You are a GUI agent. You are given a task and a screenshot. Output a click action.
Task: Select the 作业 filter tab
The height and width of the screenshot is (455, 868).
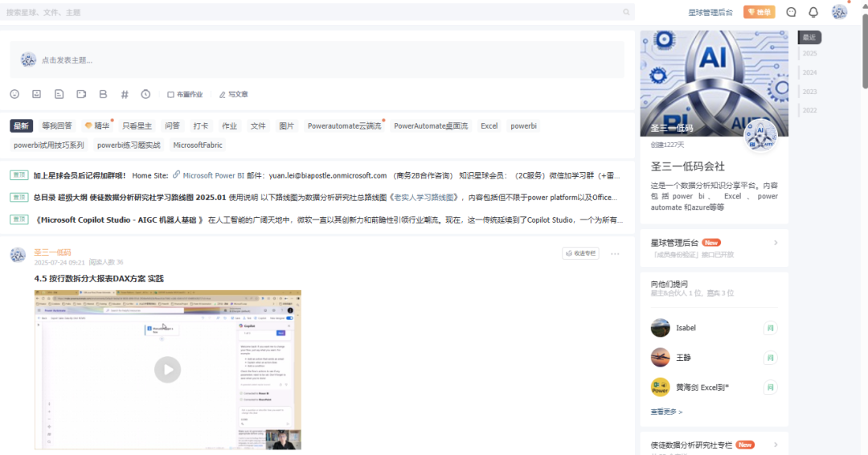tap(229, 125)
